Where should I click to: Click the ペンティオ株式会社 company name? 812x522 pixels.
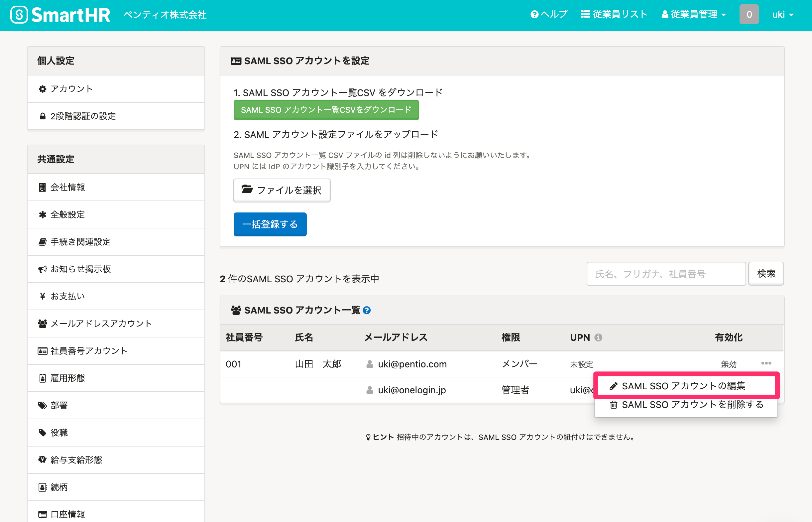[165, 15]
